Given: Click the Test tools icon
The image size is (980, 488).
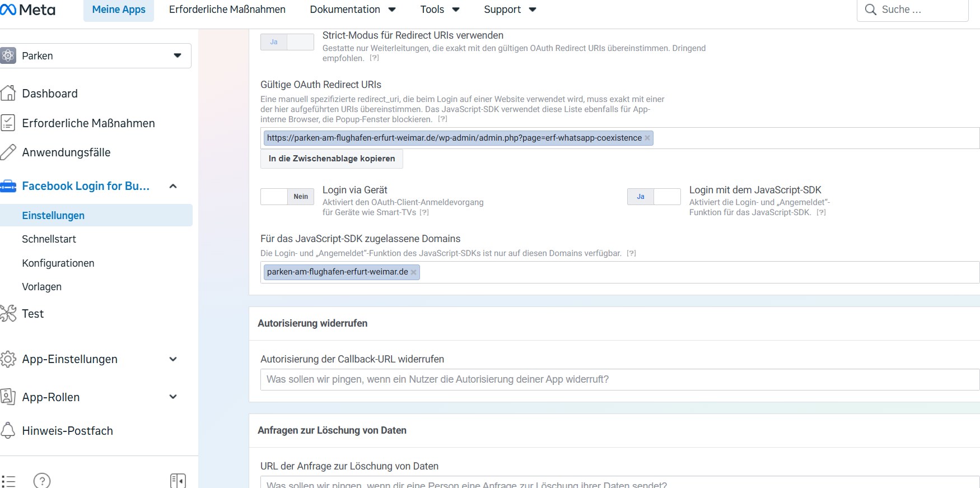Looking at the screenshot, I should click(x=8, y=313).
